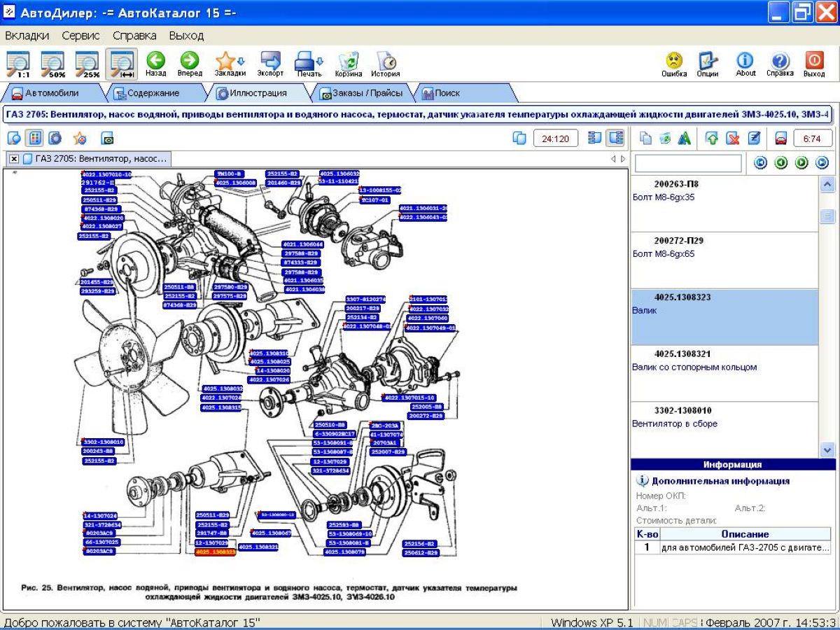Select part 4025.1308321 Валик со стопорным кольцом
840x630 pixels.
coord(724,374)
